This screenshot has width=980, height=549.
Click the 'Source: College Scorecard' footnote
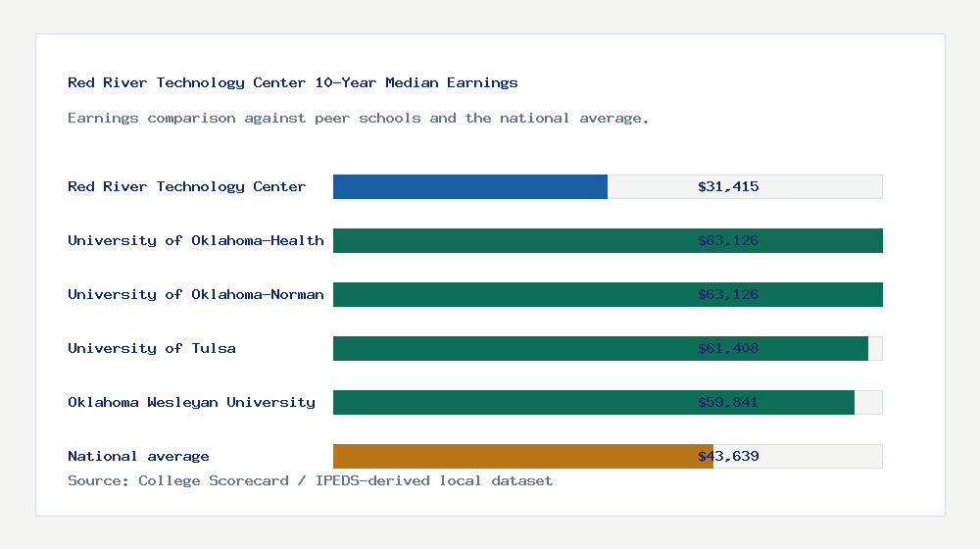[x=310, y=480]
